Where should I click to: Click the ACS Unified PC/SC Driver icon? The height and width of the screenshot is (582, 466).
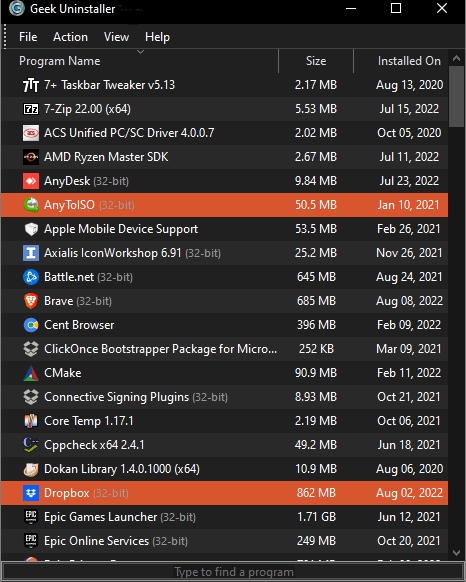pos(31,133)
